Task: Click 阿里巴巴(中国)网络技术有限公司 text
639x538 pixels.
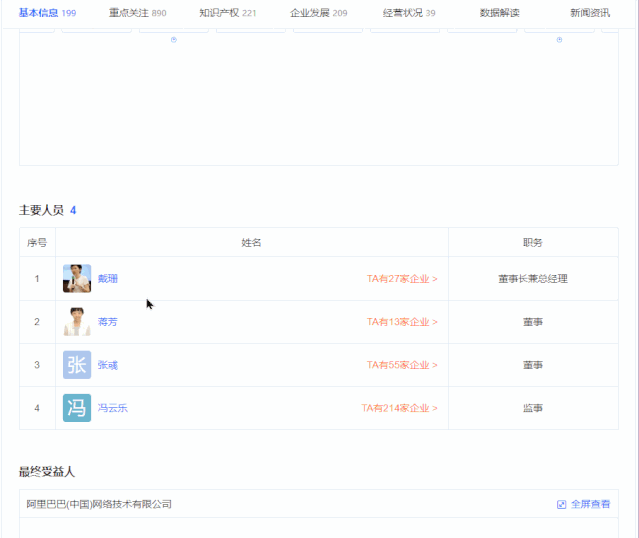Action: point(99,505)
